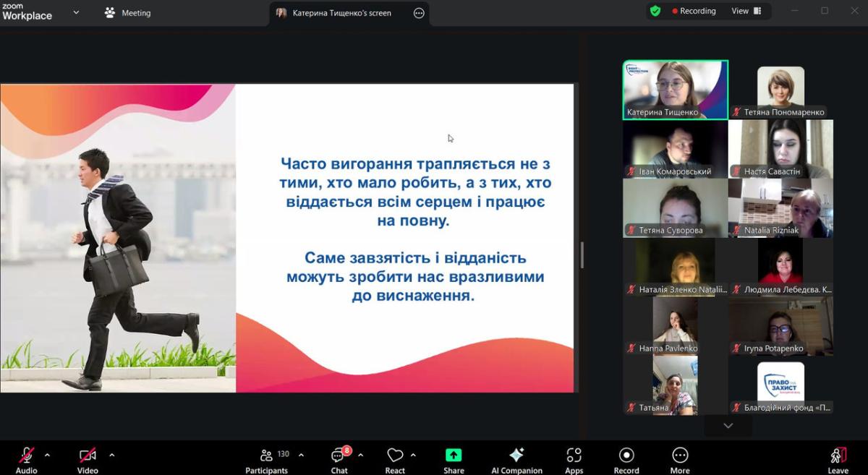The width and height of the screenshot is (868, 475).
Task: Click the muted mic icon beside Людмила Лебедева
Action: tap(736, 289)
